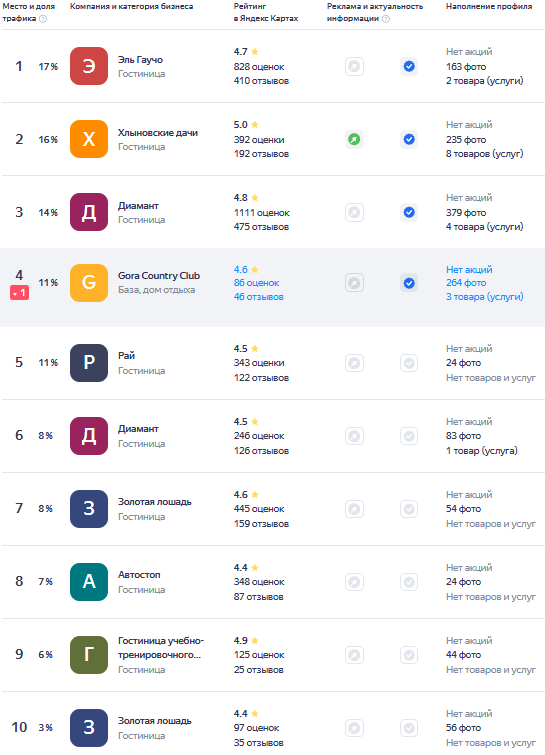This screenshot has height=755, width=545.
Task: Click the help icon next to 'Место и доля трафика'
Action: tap(43, 19)
